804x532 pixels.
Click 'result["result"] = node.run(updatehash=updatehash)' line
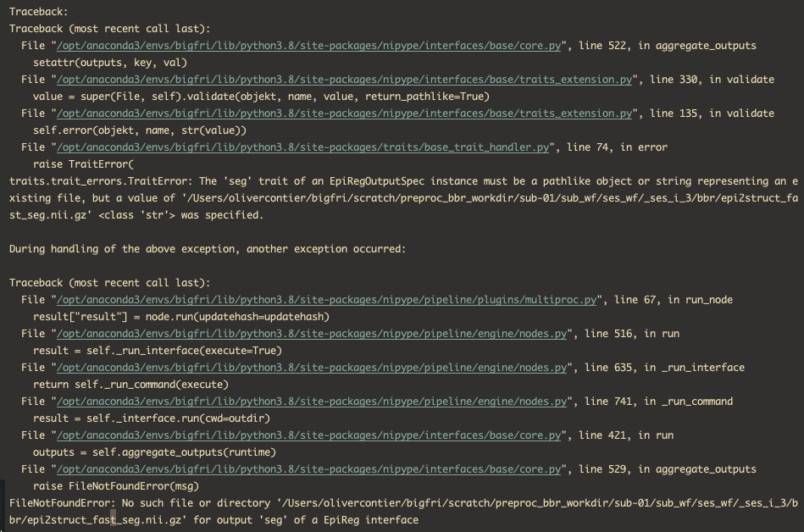pos(181,317)
